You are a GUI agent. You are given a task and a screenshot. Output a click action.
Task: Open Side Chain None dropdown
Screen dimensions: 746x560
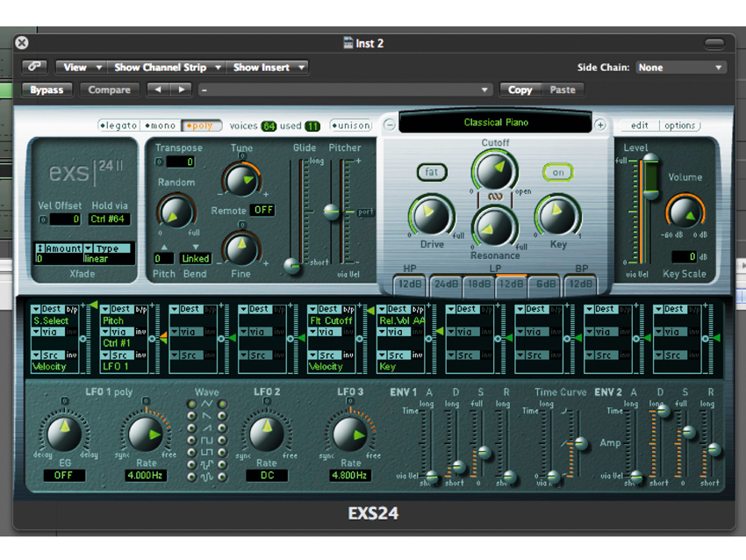tap(680, 67)
